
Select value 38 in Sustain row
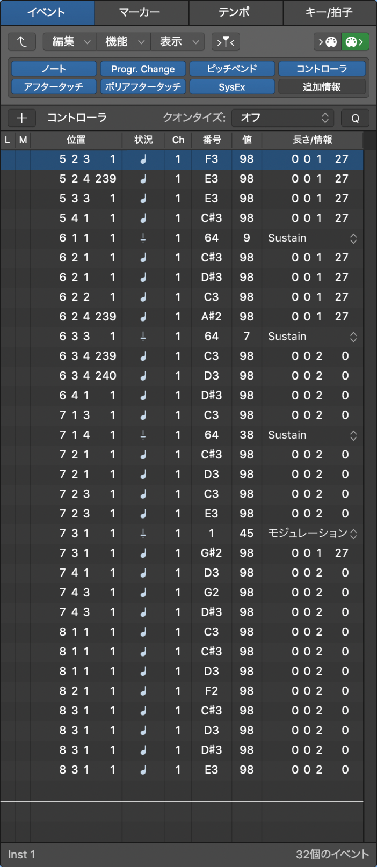point(247,435)
